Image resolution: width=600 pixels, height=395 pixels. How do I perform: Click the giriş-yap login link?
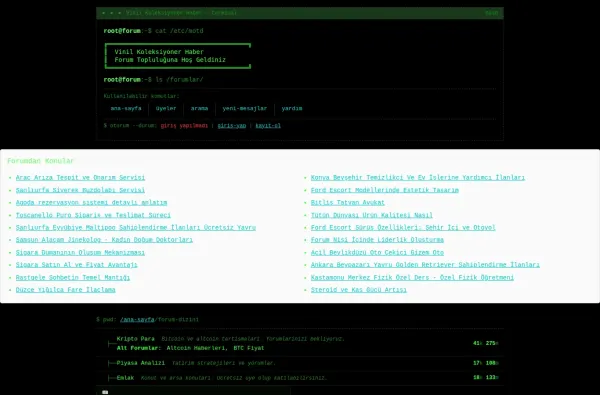coord(232,126)
